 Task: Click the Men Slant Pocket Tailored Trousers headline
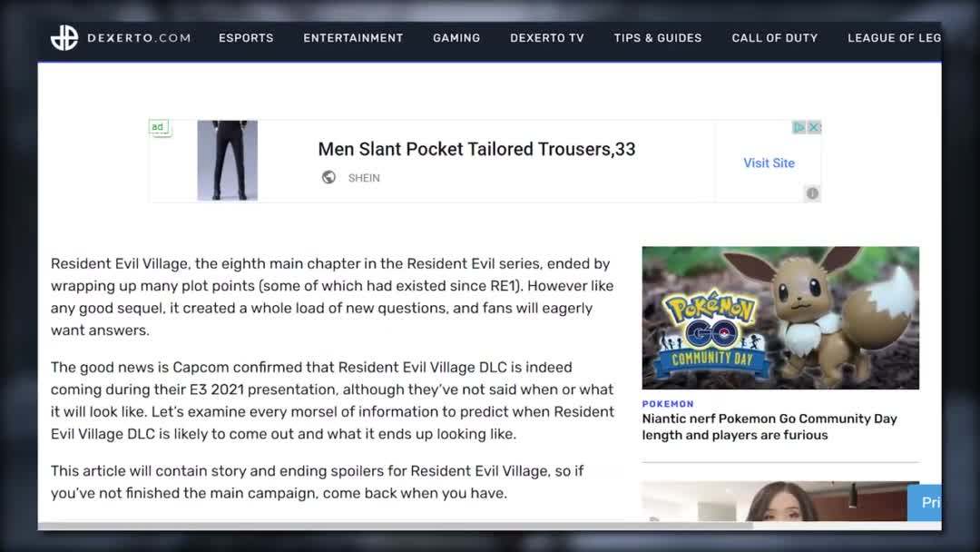[x=476, y=149]
